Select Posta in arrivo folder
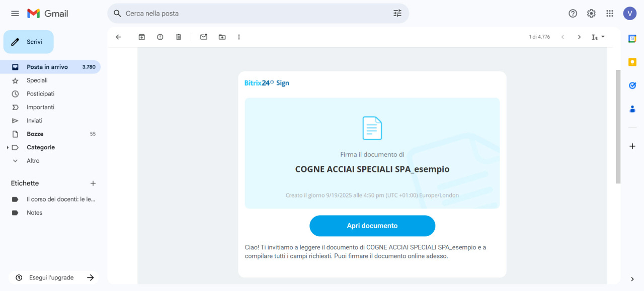Screen dimensions: 644x291 tap(47, 67)
